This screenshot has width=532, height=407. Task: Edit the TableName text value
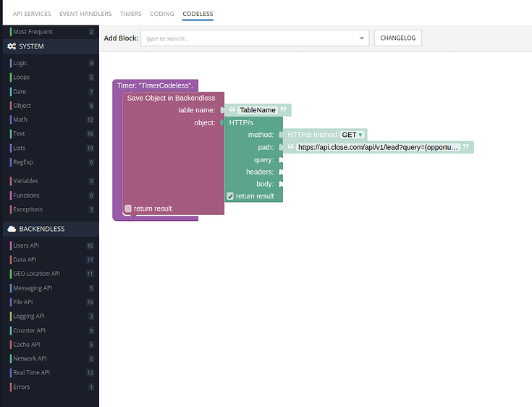pos(258,110)
